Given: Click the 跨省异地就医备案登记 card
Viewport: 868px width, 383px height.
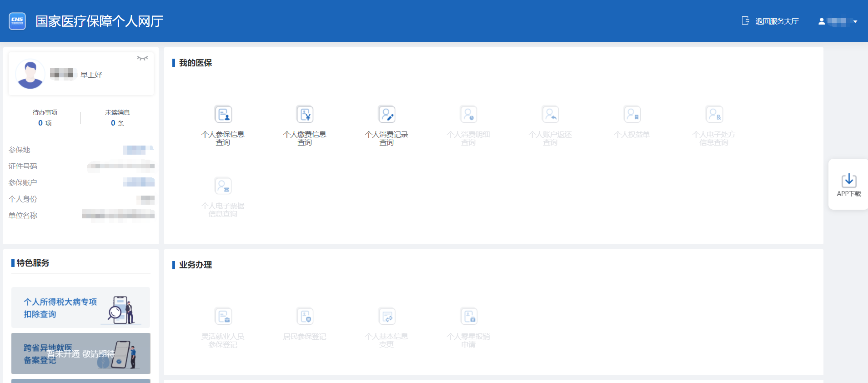Looking at the screenshot, I should (x=80, y=353).
